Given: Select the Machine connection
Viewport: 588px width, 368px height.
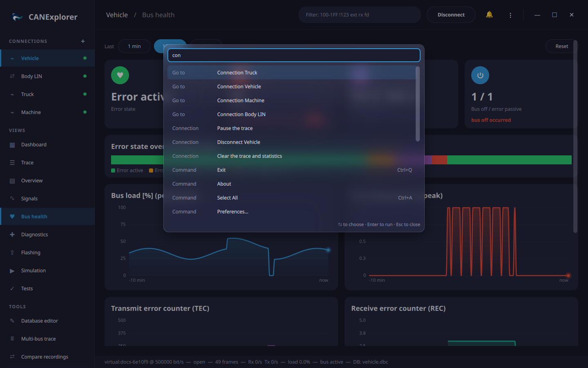Looking at the screenshot, I should tap(47, 112).
